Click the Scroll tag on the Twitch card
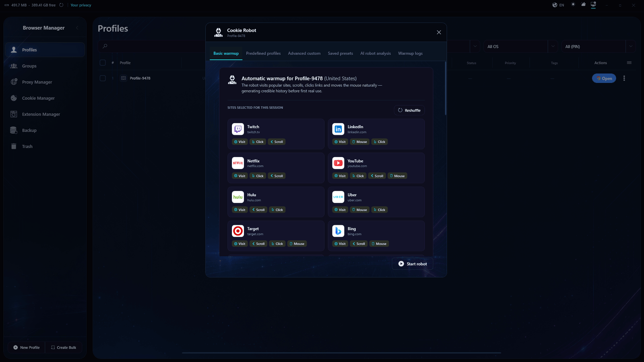Screen dimensions: 644x362 277,142
